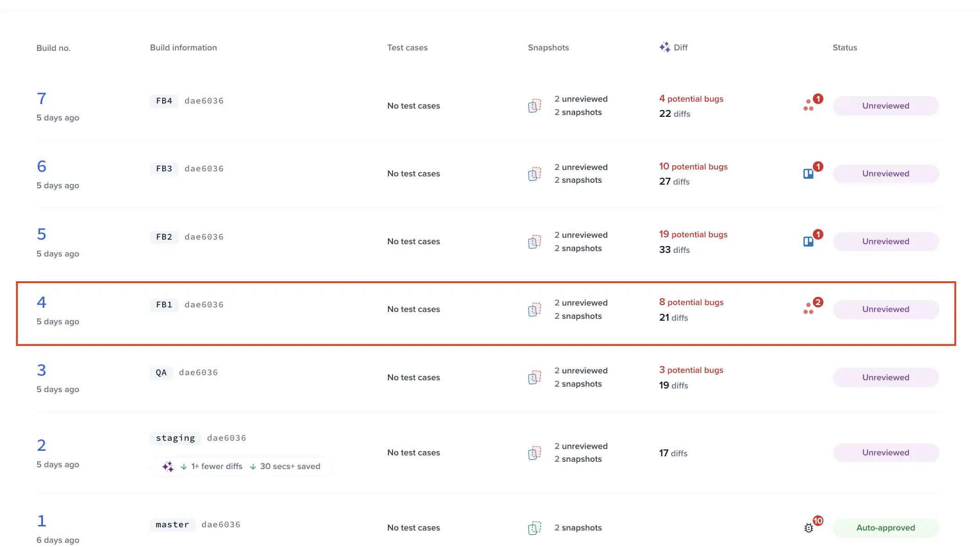The height and width of the screenshot is (547, 980).
Task: Click the FB3 branch tag
Action: (x=164, y=169)
